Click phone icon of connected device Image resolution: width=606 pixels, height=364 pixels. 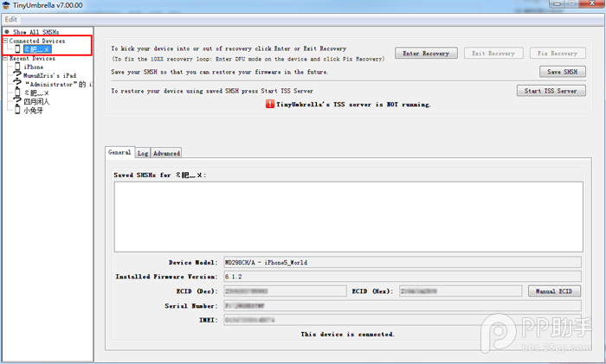click(17, 48)
